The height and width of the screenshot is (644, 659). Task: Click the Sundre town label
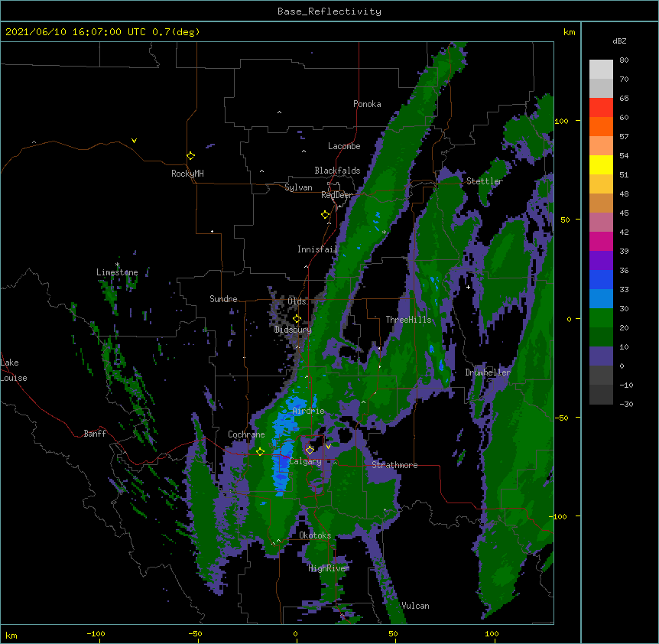223,299
